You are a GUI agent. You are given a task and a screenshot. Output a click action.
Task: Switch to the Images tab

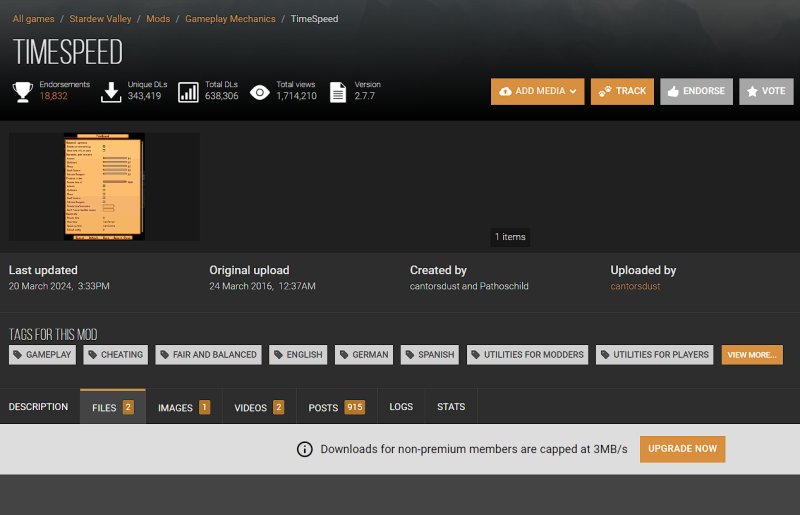click(x=184, y=407)
